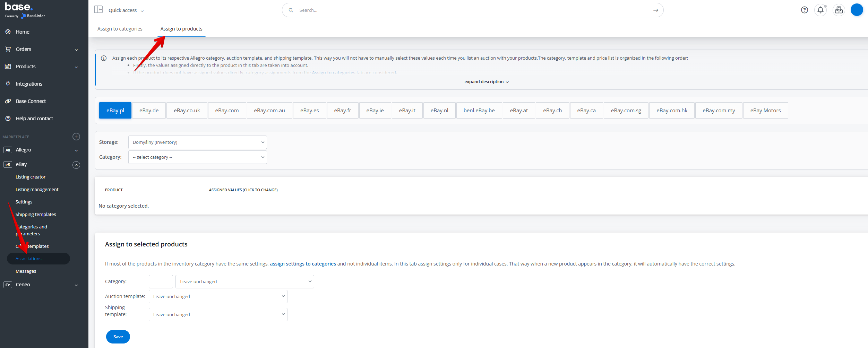868x348 pixels.
Task: Open the Auction template dropdown
Action: [x=218, y=297]
